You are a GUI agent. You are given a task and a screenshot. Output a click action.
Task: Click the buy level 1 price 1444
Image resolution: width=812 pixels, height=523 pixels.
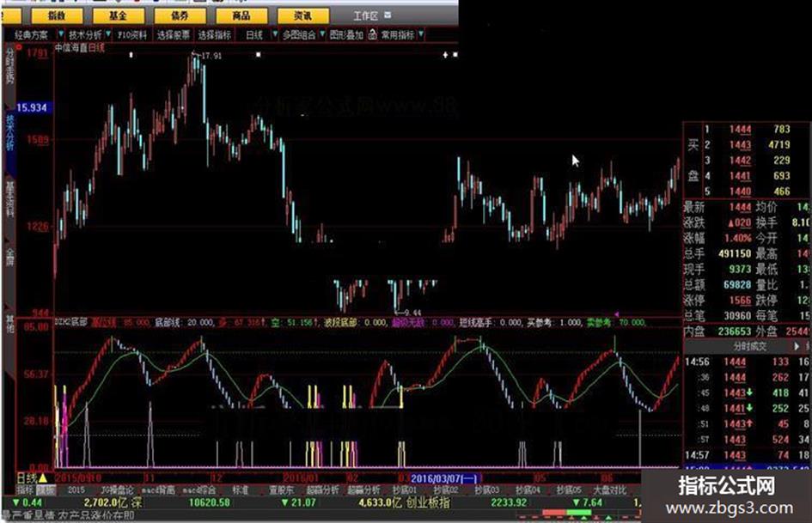coord(740,130)
